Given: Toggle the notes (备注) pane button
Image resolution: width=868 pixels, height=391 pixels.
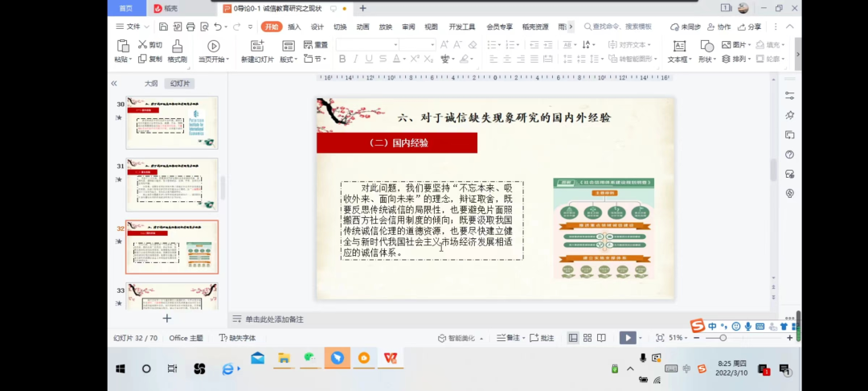Looking at the screenshot, I should [508, 338].
